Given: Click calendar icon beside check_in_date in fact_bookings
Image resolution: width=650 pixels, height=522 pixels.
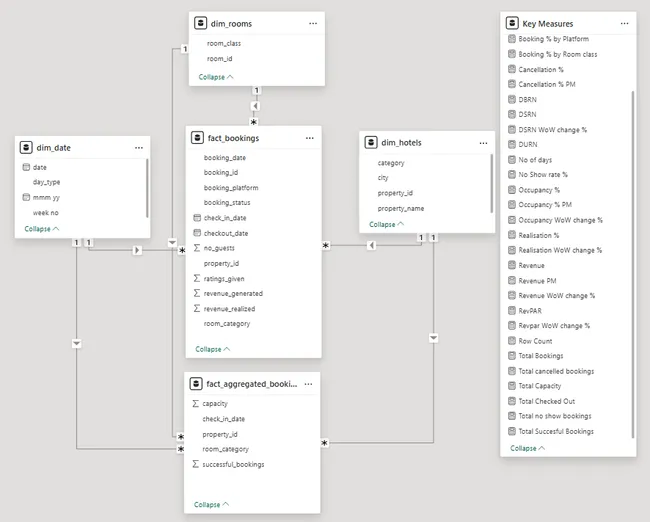Looking at the screenshot, I should pyautogui.click(x=197, y=218).
